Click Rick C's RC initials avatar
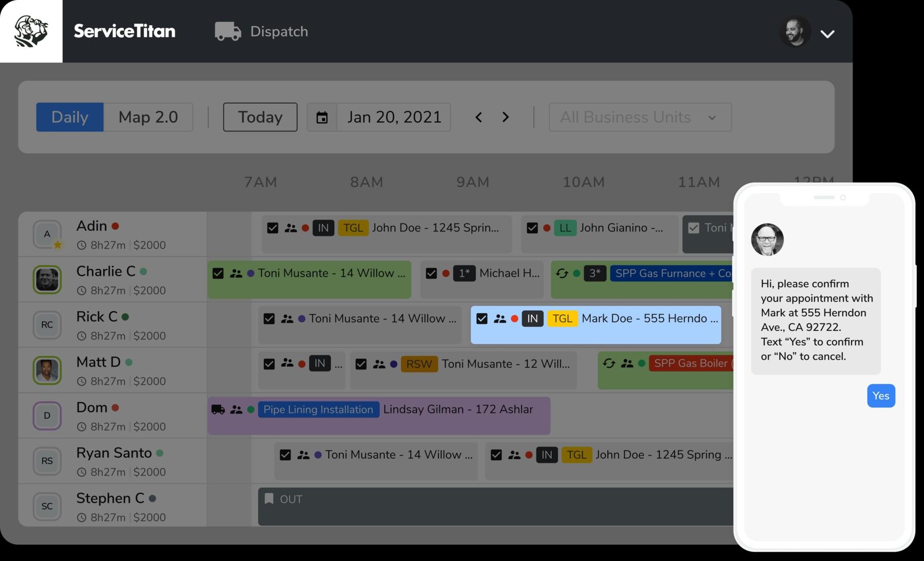 47,325
